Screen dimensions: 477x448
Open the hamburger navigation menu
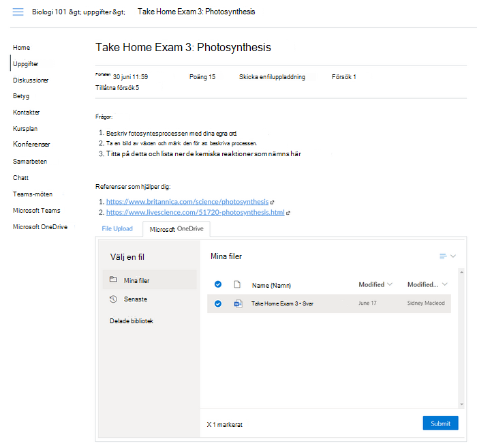(18, 12)
